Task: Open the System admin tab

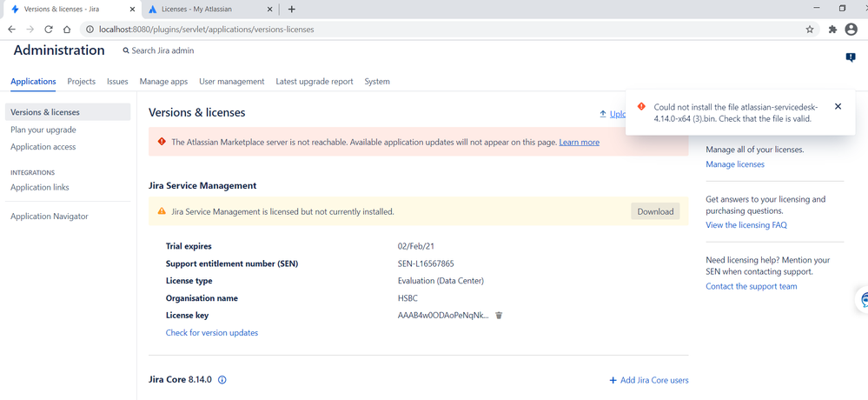Action: pos(377,82)
